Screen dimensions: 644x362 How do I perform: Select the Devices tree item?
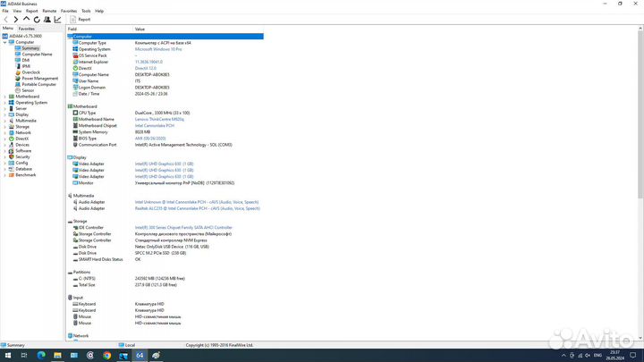[x=22, y=145]
